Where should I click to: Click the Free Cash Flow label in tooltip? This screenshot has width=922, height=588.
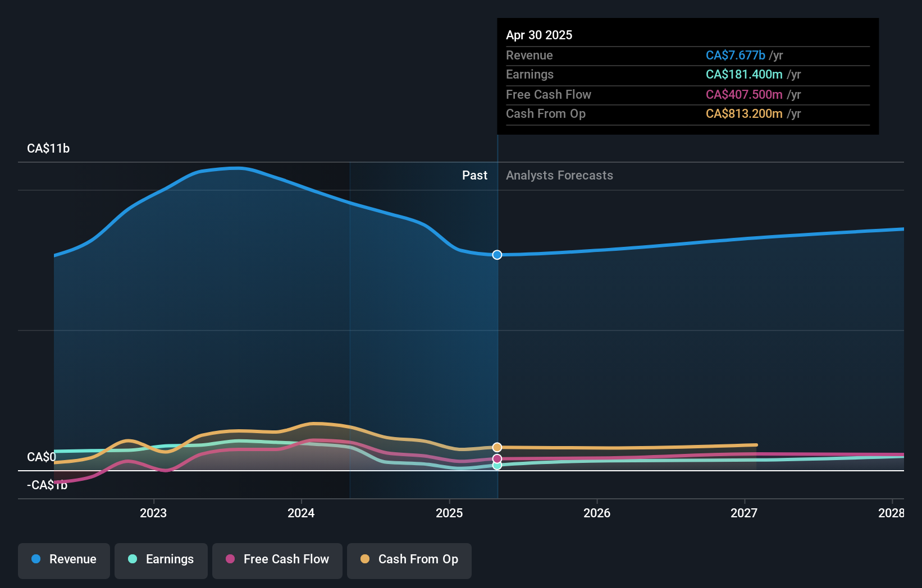pyautogui.click(x=549, y=94)
